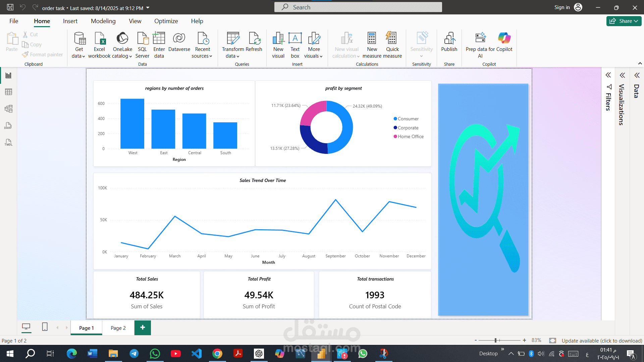The height and width of the screenshot is (362, 644).
Task: Click the Excel workbook icon
Action: pyautogui.click(x=99, y=39)
